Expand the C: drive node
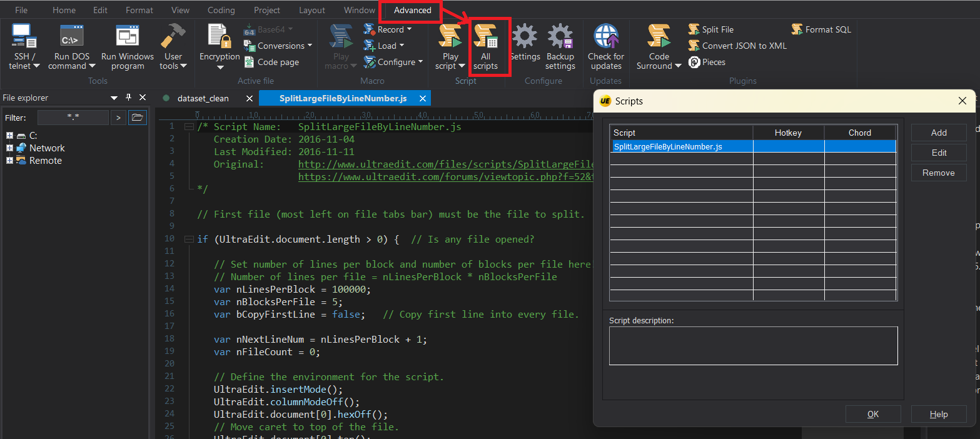Screen dimensions: 980x439 (x=9, y=135)
